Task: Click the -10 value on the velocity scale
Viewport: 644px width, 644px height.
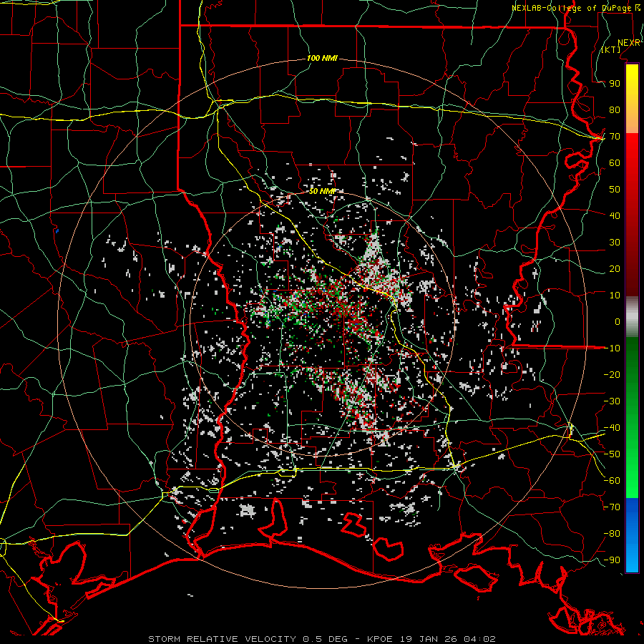Action: [x=612, y=348]
